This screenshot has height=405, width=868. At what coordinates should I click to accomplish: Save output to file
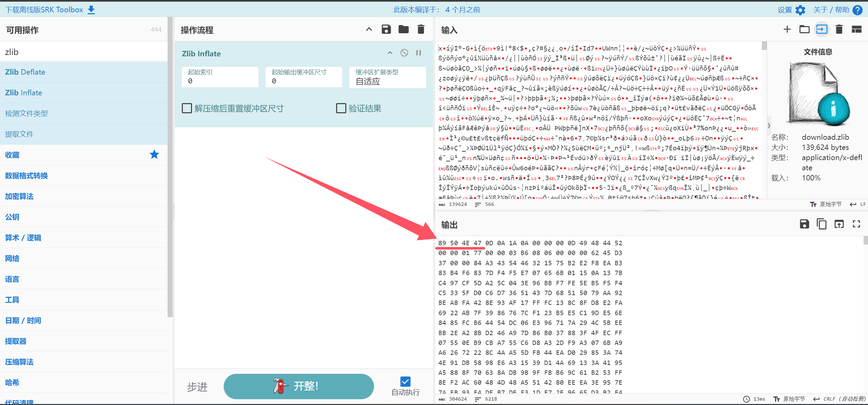pos(804,224)
